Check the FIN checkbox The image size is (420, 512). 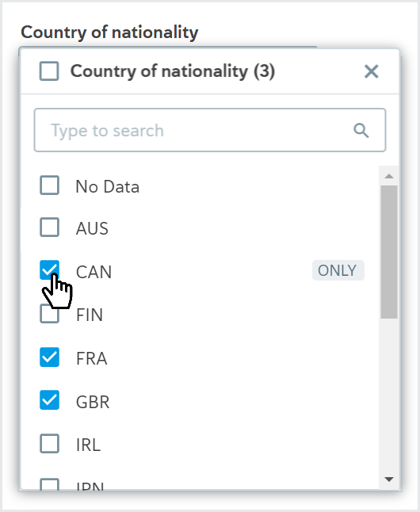[x=49, y=314]
